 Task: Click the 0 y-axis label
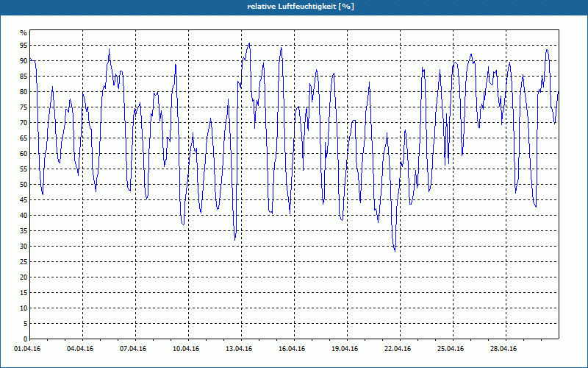click(25, 339)
